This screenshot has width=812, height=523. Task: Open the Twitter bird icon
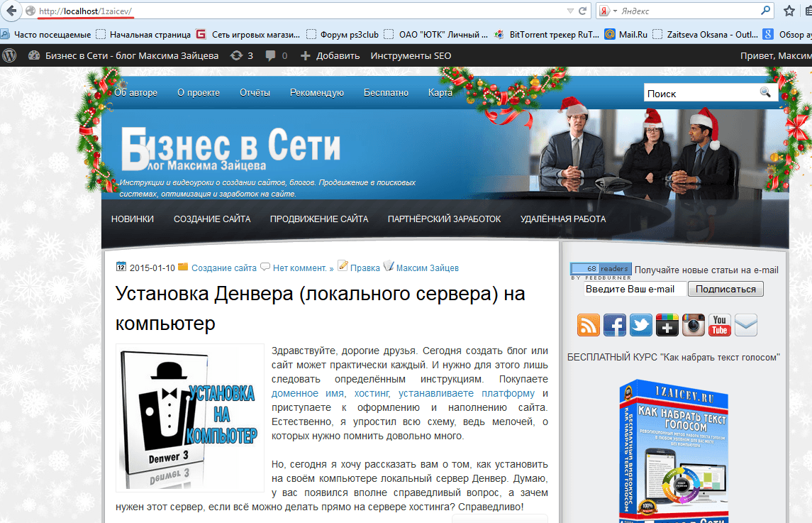tap(641, 325)
